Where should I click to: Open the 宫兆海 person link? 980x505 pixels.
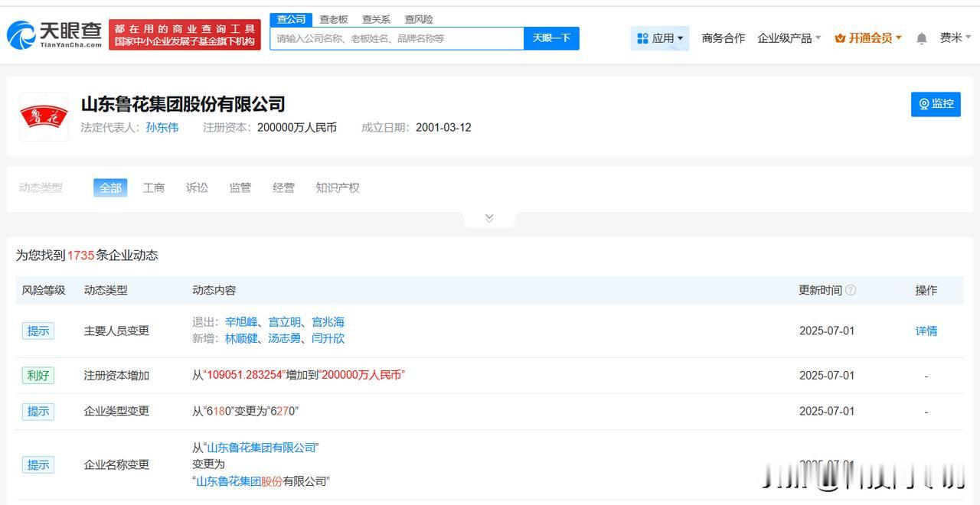328,322
